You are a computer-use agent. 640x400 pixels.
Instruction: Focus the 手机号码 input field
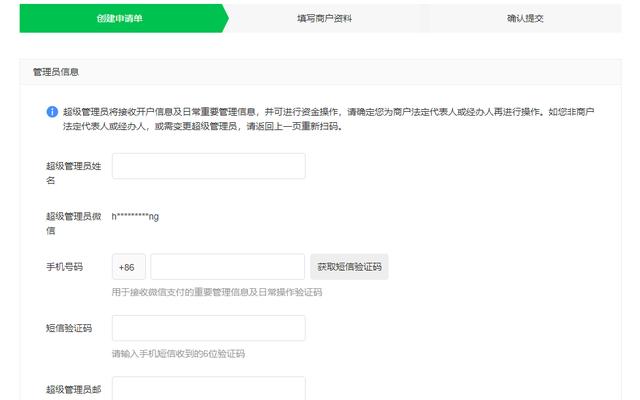227,267
